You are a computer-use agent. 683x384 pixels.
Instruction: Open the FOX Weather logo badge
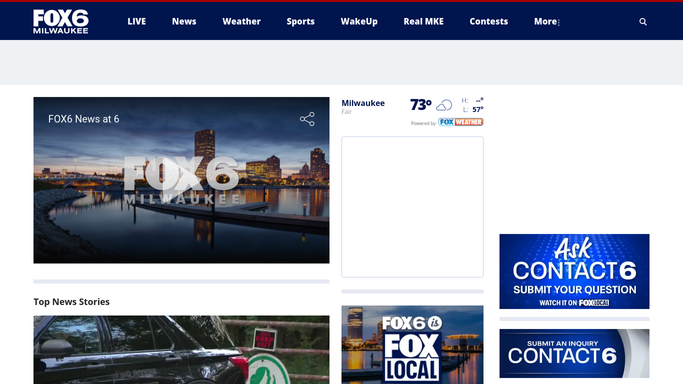pyautogui.click(x=460, y=122)
